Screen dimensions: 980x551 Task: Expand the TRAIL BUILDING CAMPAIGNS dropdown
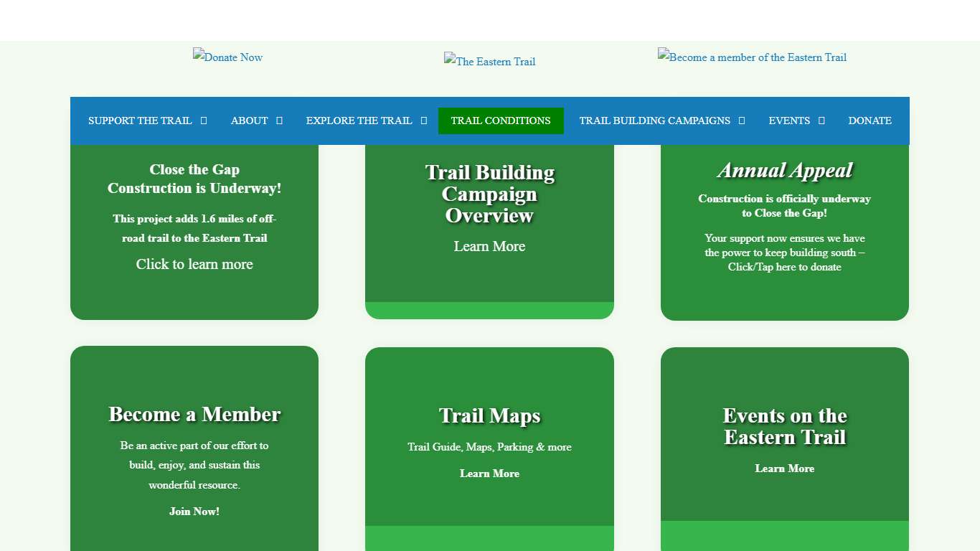click(741, 121)
